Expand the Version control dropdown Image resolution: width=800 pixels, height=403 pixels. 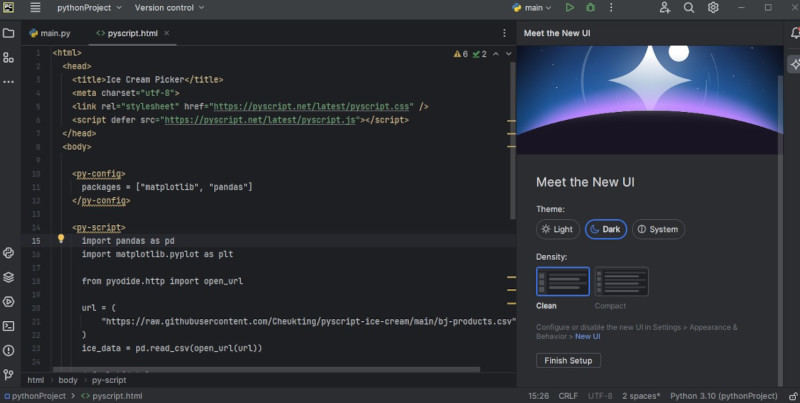coord(169,8)
